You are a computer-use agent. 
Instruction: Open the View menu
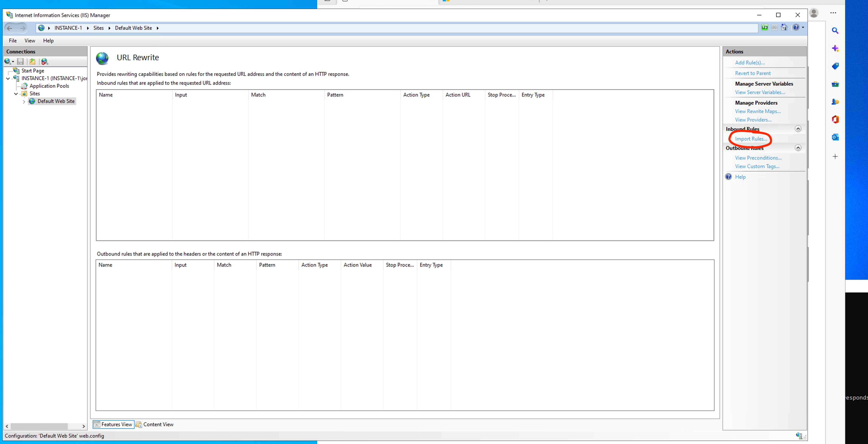pos(30,40)
